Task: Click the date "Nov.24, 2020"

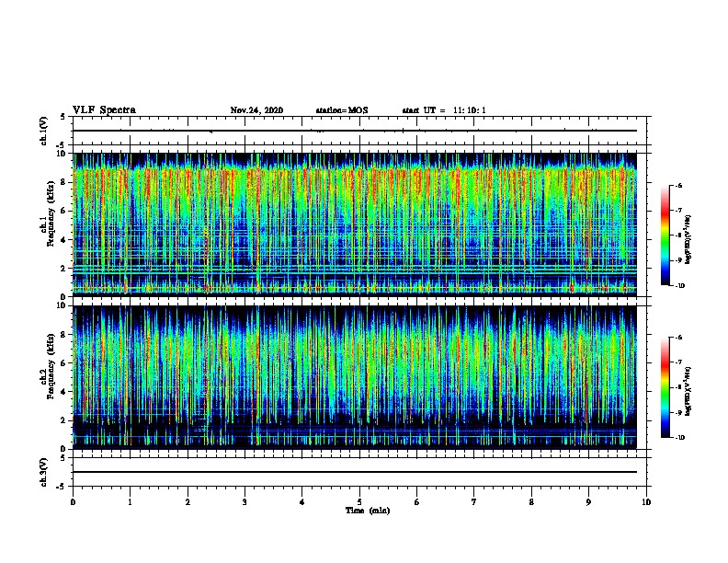Action: pyautogui.click(x=256, y=110)
